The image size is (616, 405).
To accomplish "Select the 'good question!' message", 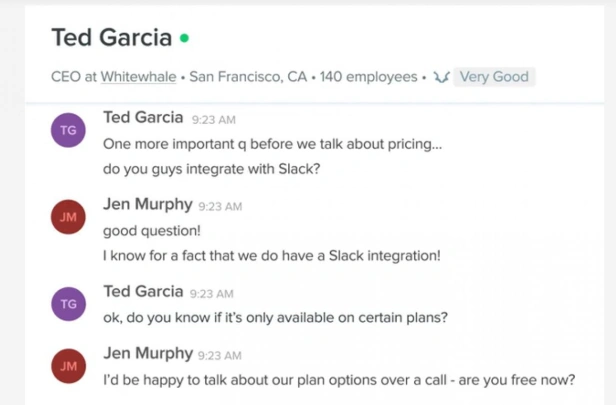I will click(152, 231).
